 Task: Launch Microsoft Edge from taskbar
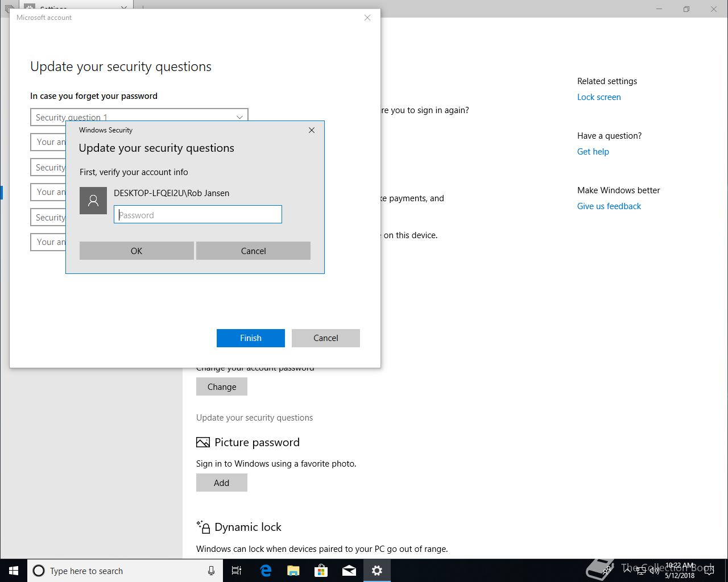(266, 571)
